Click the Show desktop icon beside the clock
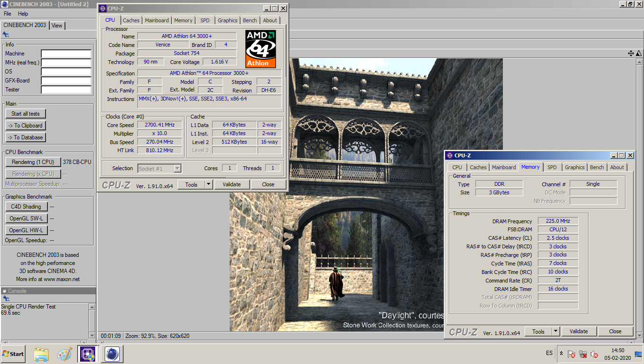 coord(638,354)
